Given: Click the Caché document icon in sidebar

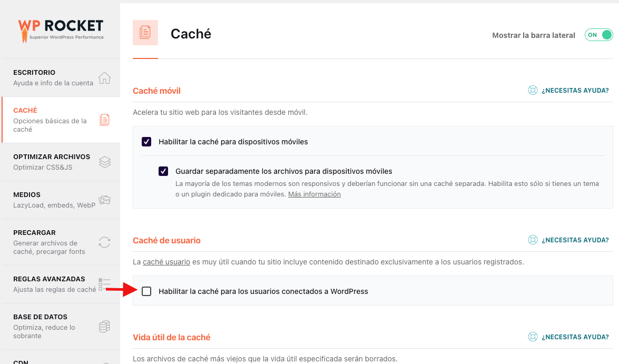Looking at the screenshot, I should [x=105, y=120].
